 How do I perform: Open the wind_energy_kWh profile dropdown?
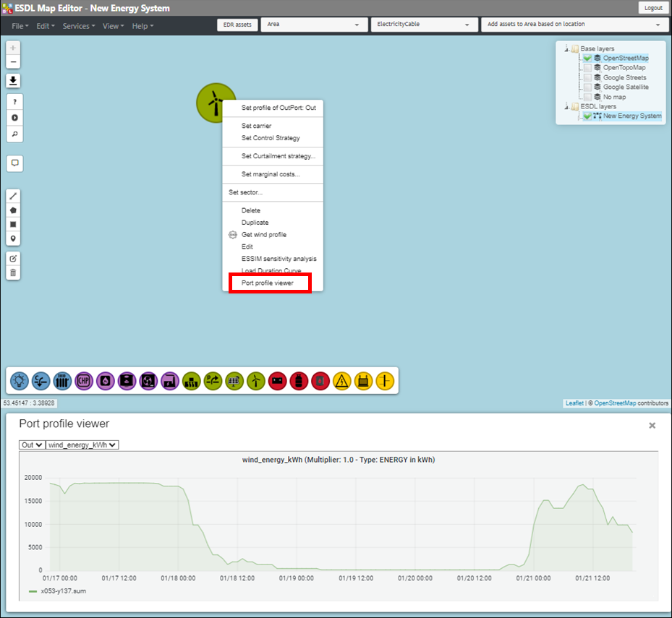[82, 445]
